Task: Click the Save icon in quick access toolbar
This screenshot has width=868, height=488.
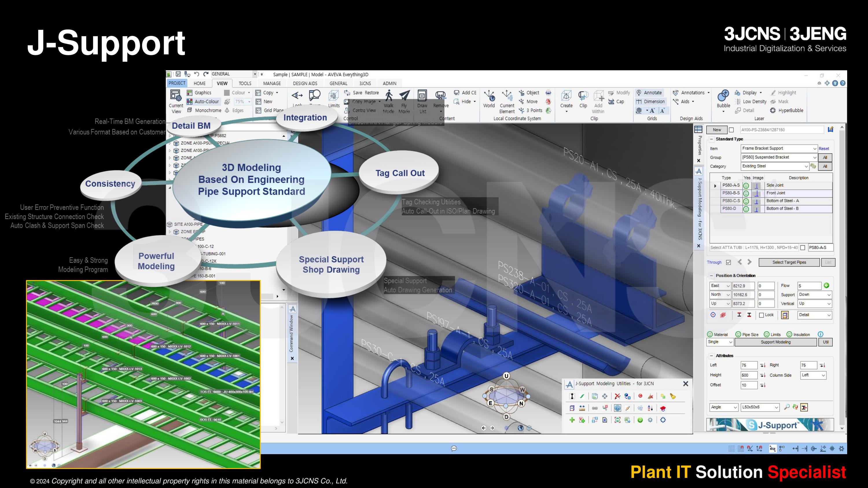Action: point(178,74)
